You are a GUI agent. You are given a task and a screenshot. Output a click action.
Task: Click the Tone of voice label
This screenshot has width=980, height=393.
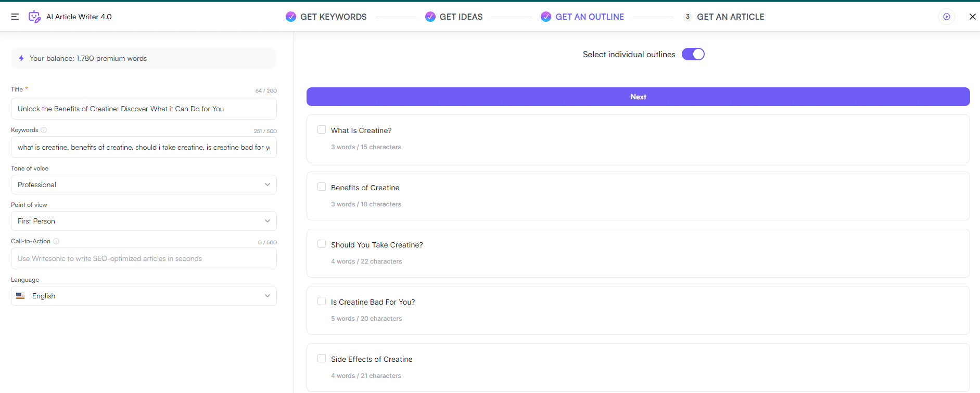(30, 168)
